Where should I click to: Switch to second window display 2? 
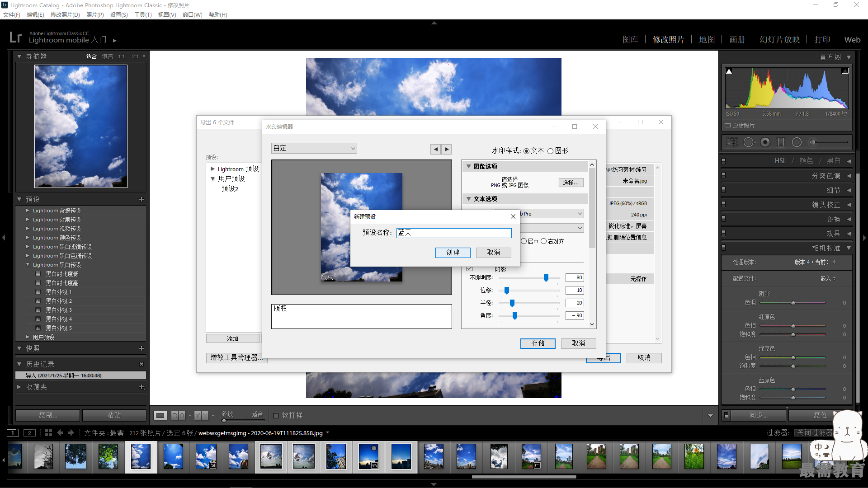click(29, 433)
